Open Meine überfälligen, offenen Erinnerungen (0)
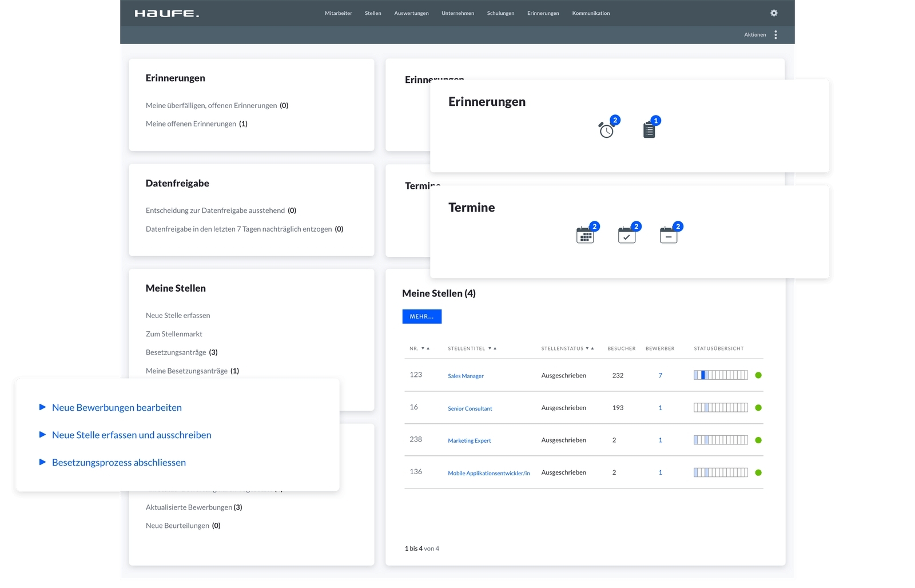This screenshot has height=588, width=915. (x=217, y=105)
